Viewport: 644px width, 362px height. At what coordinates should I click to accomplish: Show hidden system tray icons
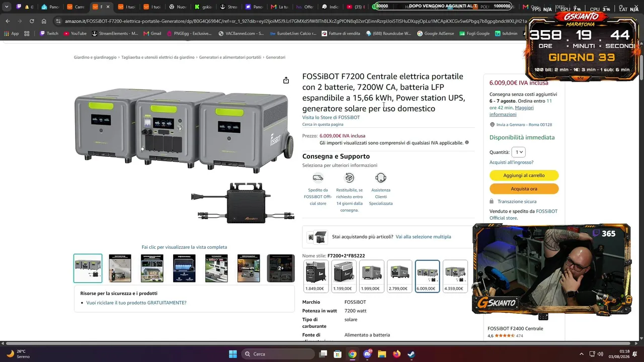[x=582, y=354]
